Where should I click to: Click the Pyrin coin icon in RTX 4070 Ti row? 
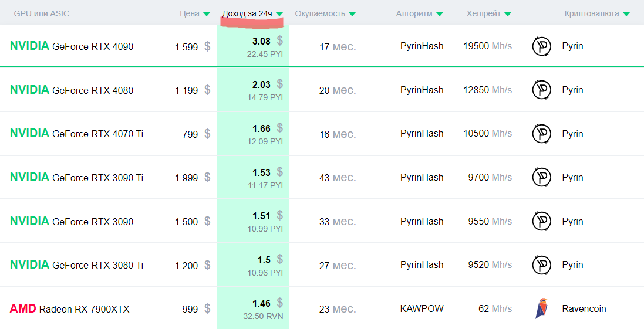(x=542, y=134)
